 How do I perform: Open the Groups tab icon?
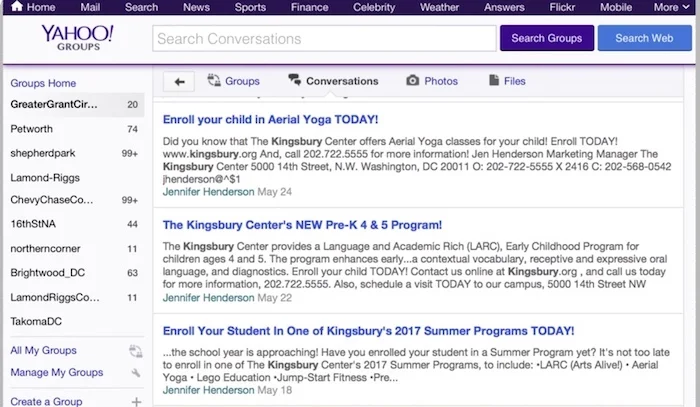point(214,80)
